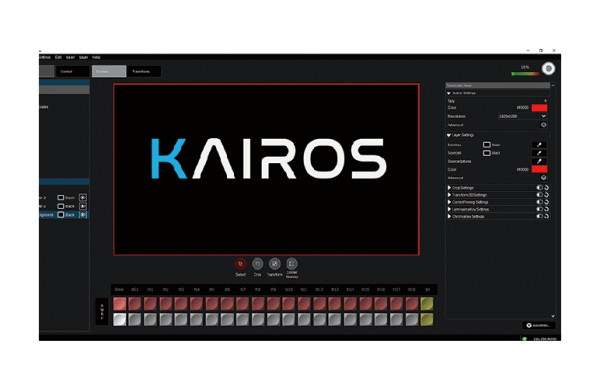Reset ChromaKey Settings with circular arrow

point(547,216)
